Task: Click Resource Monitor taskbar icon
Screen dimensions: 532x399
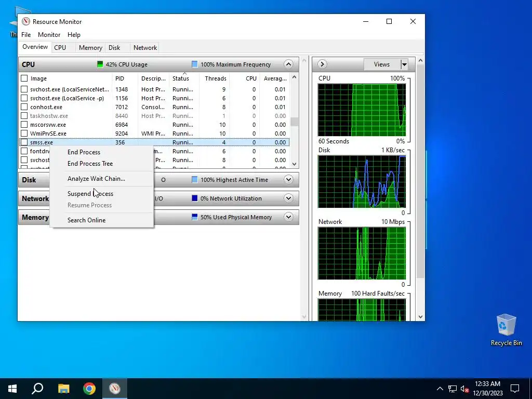Action: point(115,389)
